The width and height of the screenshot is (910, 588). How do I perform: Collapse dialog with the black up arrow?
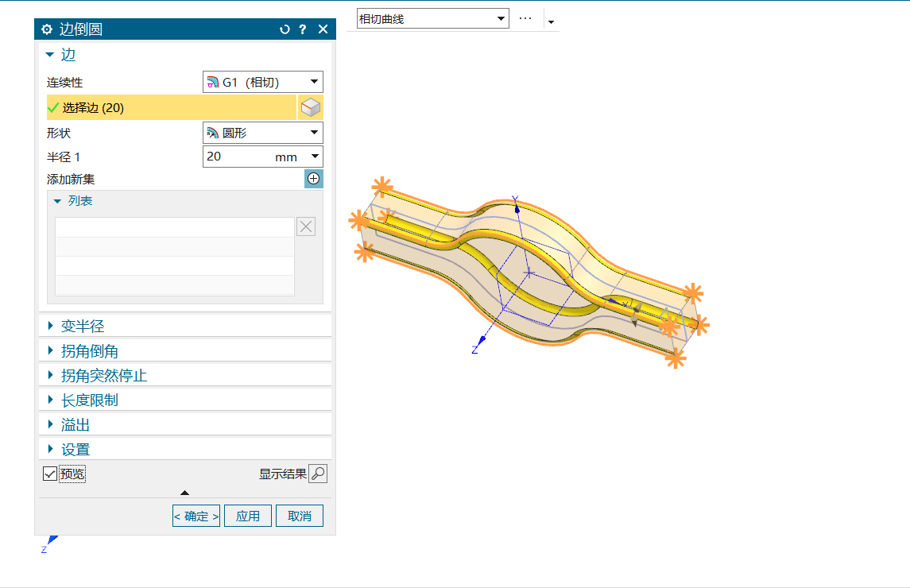184,492
